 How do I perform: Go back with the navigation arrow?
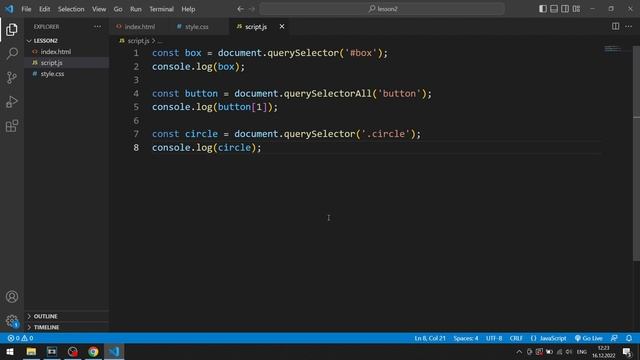coord(240,9)
